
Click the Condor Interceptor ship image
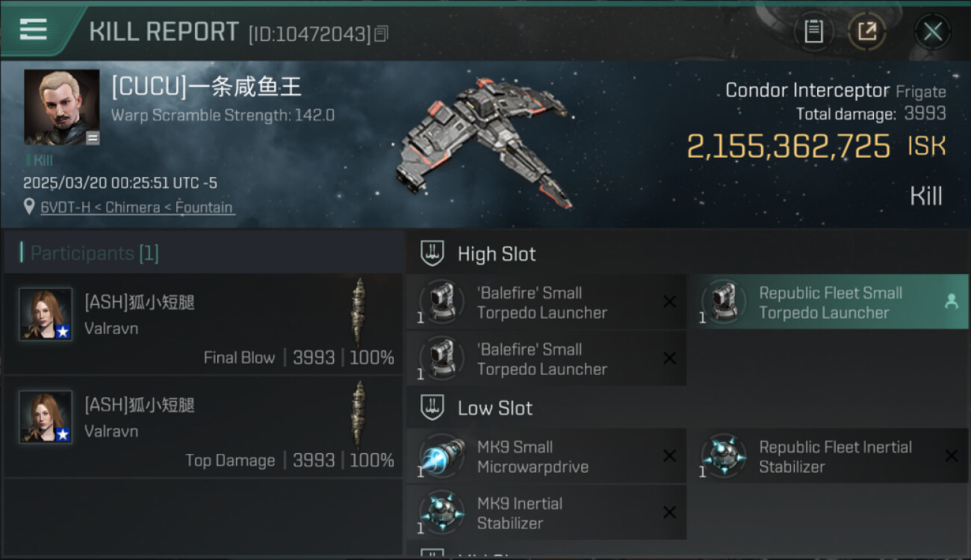click(482, 142)
